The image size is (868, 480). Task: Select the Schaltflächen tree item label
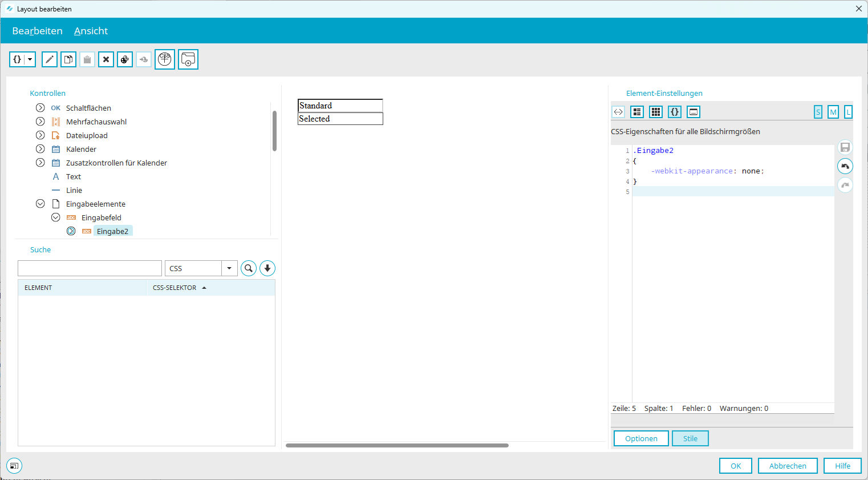(88, 108)
